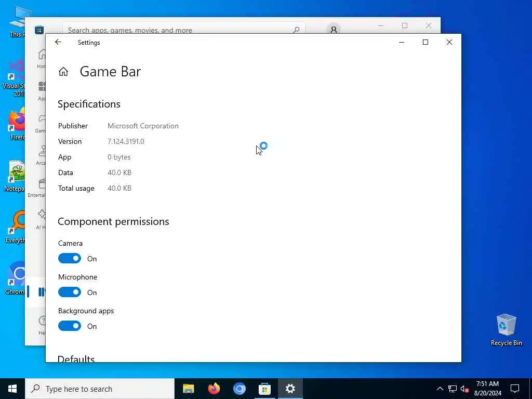Open the notification center icon
Viewport: 532px width, 399px height.
point(515,389)
